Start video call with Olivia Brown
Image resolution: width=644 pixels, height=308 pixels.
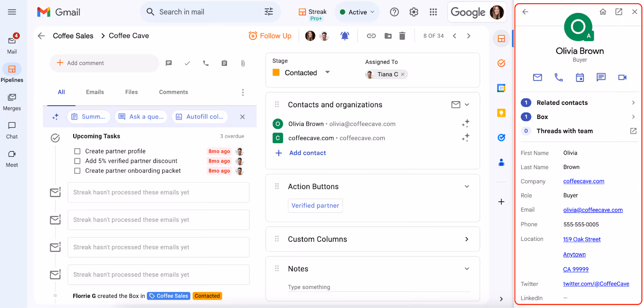pos(622,77)
